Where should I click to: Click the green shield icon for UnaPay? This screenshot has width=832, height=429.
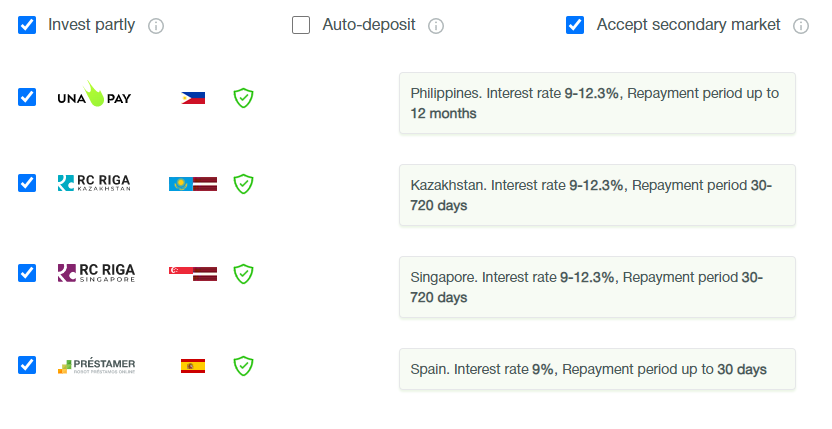(243, 98)
